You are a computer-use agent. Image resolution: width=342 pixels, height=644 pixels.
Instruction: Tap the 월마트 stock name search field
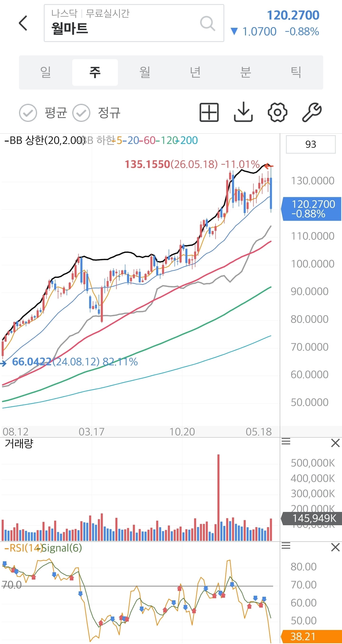pyautogui.click(x=134, y=23)
